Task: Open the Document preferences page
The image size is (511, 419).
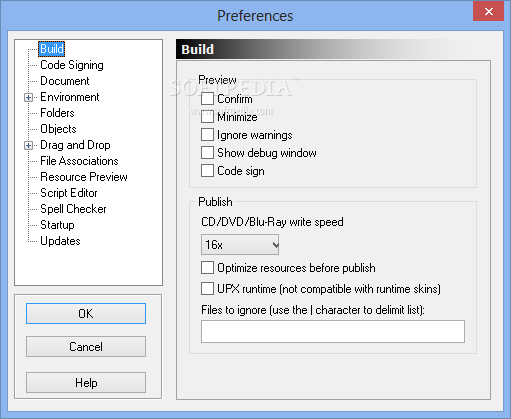Action: pos(65,81)
